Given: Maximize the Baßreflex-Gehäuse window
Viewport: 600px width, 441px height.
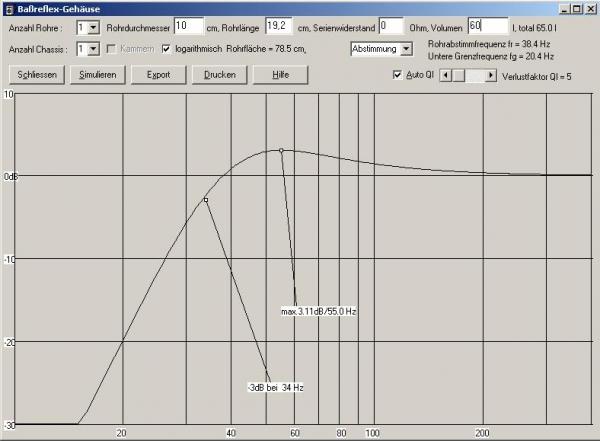Looking at the screenshot, I should [575, 8].
